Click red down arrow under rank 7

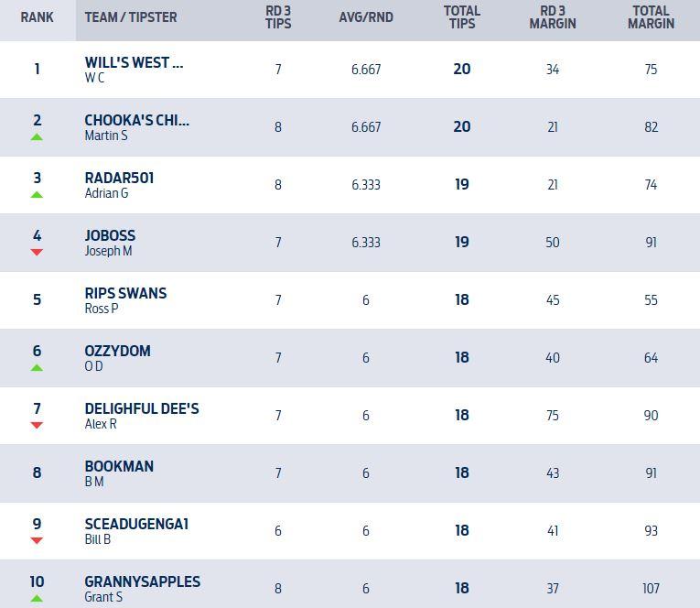(37, 425)
